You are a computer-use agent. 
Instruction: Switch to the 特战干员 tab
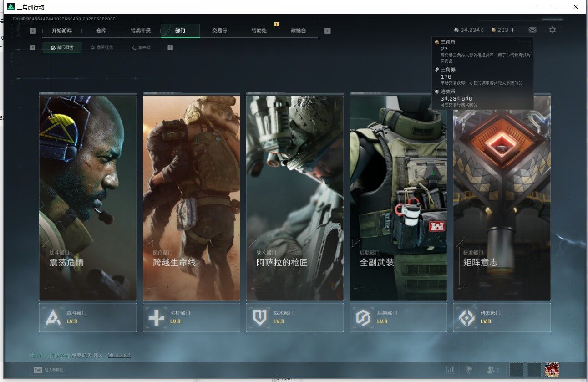pyautogui.click(x=141, y=31)
